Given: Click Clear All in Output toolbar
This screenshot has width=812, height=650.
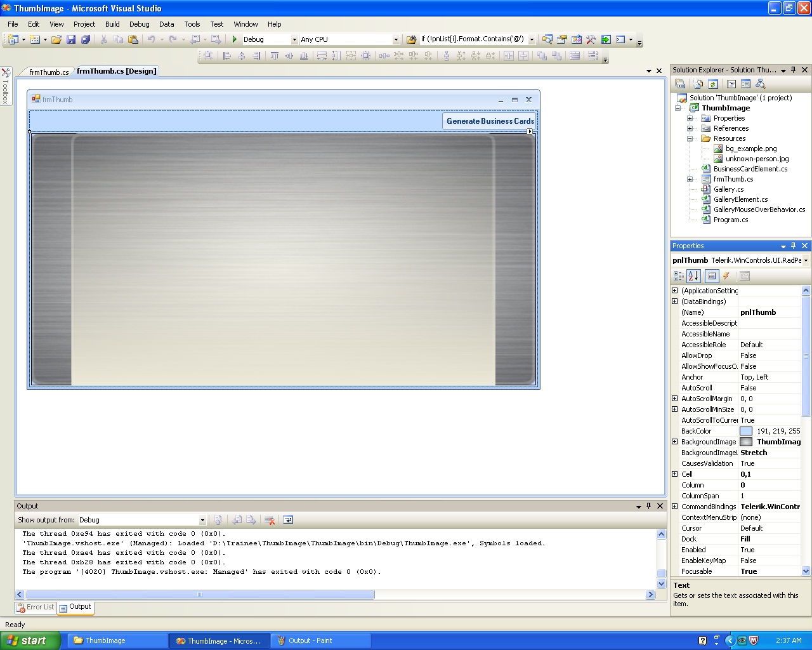Looking at the screenshot, I should click(x=270, y=520).
